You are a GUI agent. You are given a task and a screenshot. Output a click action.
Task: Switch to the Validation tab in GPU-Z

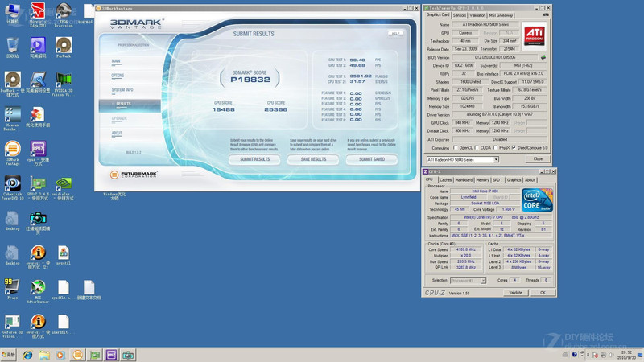477,15
